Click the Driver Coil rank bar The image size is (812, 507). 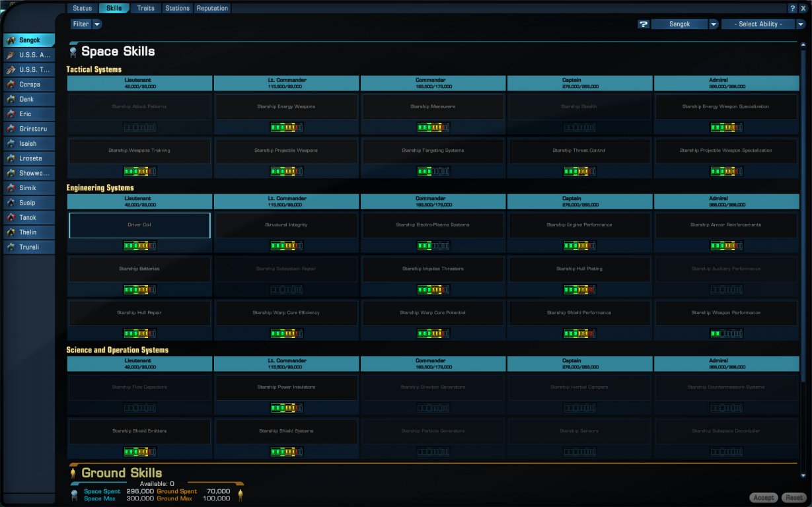[139, 246]
